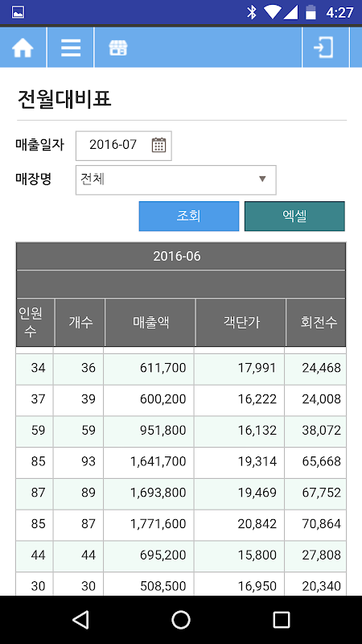Image resolution: width=362 pixels, height=644 pixels.
Task: Tap the Android recent apps square
Action: (282, 620)
